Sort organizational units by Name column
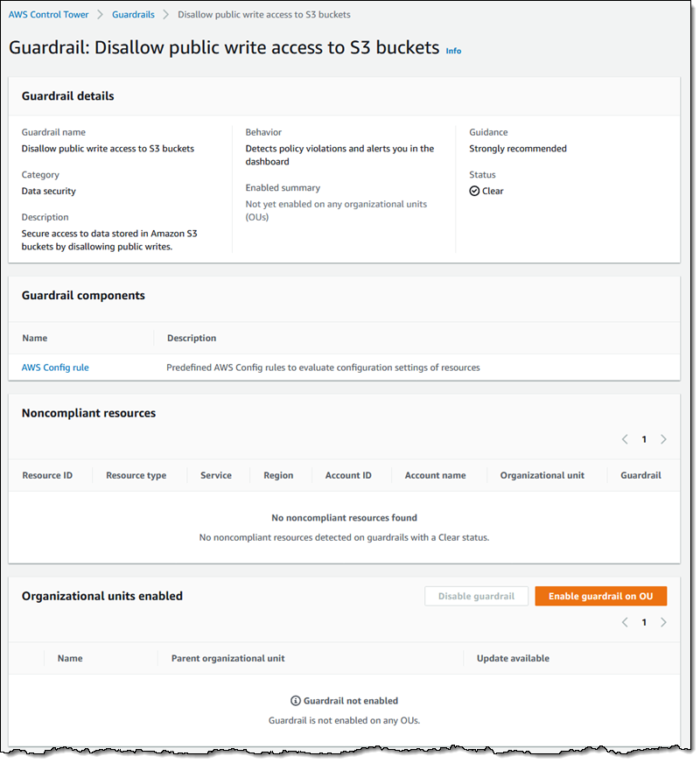 click(x=70, y=658)
